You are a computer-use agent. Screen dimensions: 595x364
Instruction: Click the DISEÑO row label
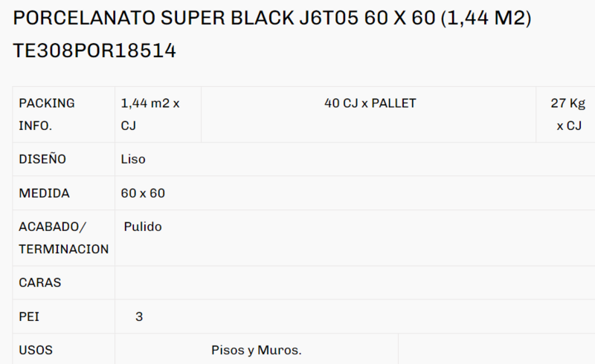click(64, 159)
